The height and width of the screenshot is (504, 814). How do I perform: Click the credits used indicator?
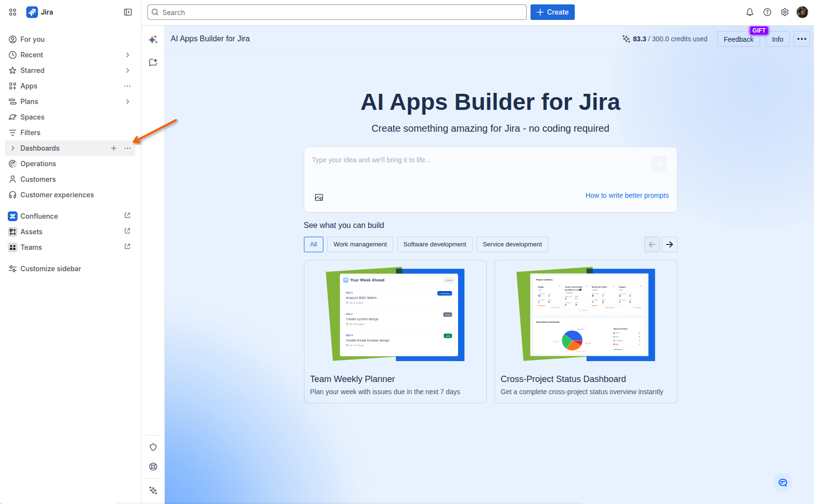click(x=665, y=39)
